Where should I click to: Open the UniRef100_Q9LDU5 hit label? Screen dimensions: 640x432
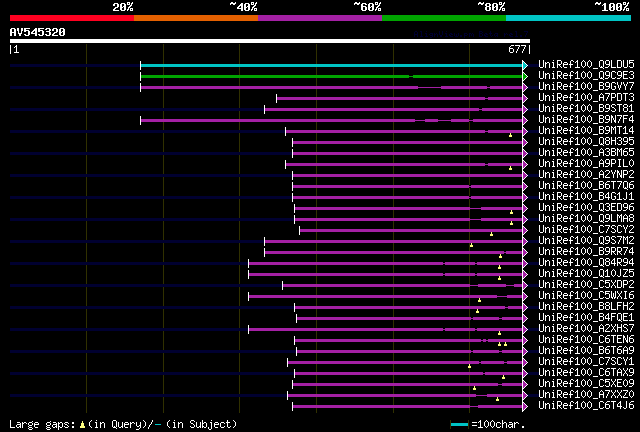point(586,64)
